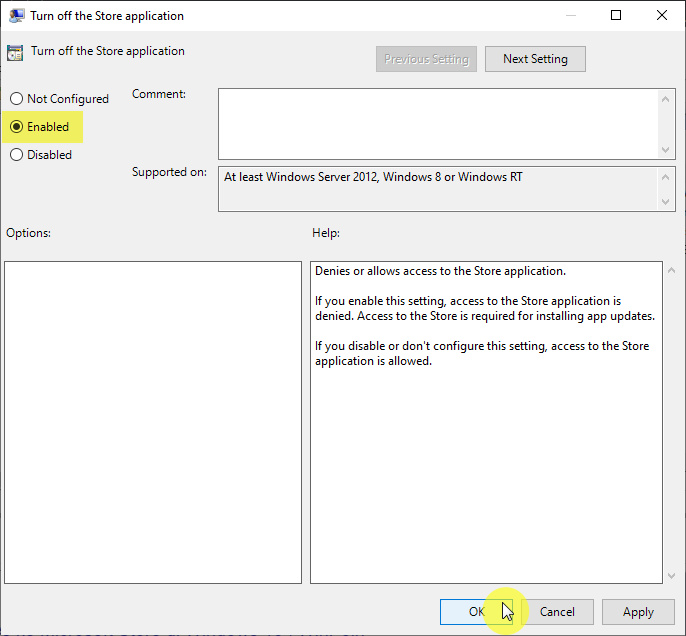Click Supported on box scroll down arrow

click(665, 202)
